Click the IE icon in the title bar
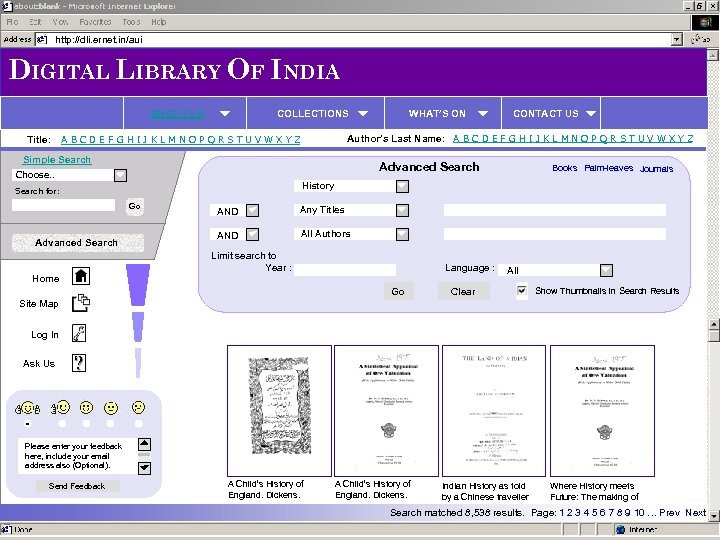This screenshot has height=540, width=720. (x=6, y=6)
